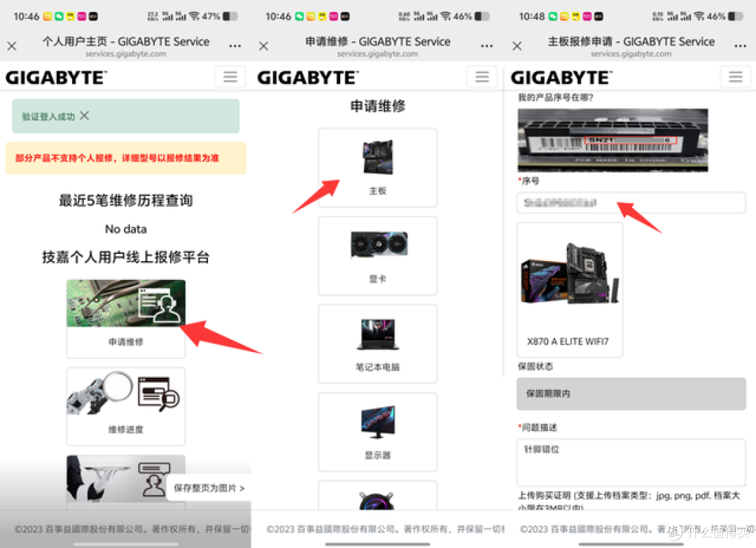Click GIGABYTE logo on 申请维修 screen
This screenshot has width=756, height=548.
point(308,78)
